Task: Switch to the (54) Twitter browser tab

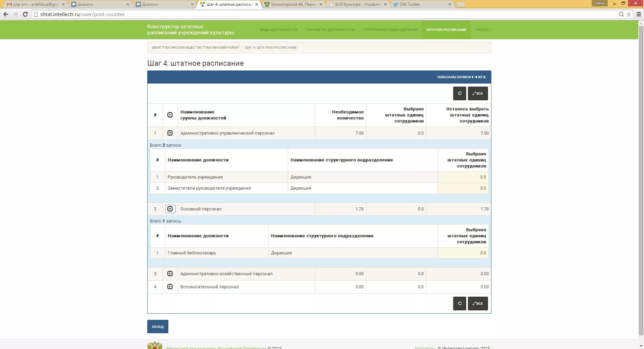Action: tap(421, 4)
